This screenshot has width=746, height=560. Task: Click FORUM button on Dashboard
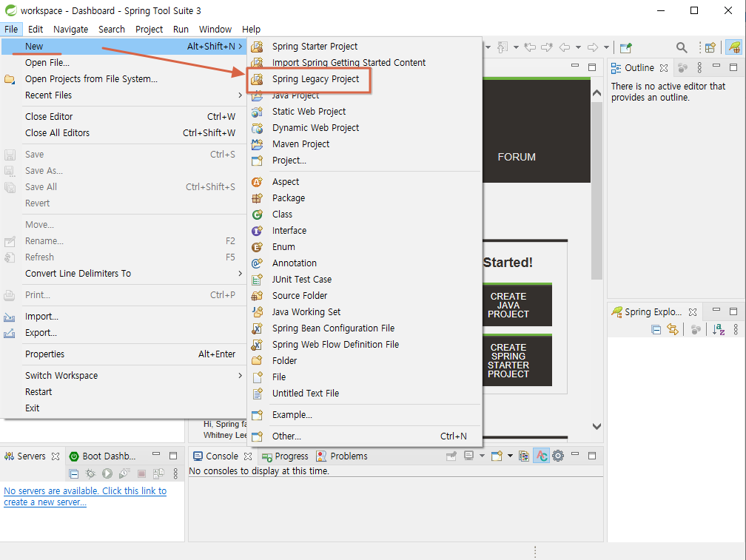(x=517, y=157)
